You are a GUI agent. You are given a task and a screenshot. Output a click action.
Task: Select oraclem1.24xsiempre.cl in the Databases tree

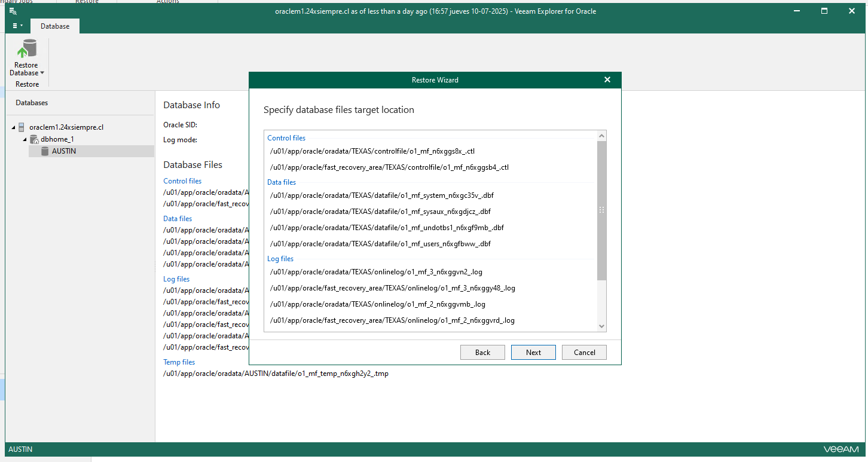[66, 127]
